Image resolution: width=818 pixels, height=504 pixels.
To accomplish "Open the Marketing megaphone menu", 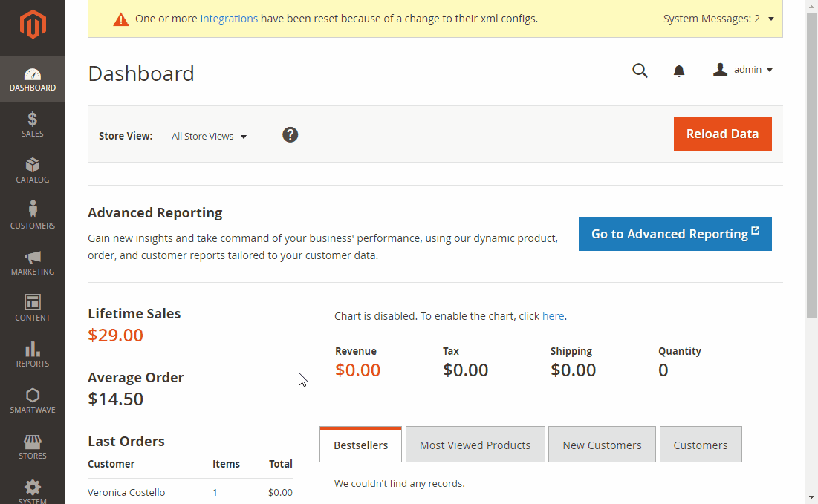I will tap(33, 262).
